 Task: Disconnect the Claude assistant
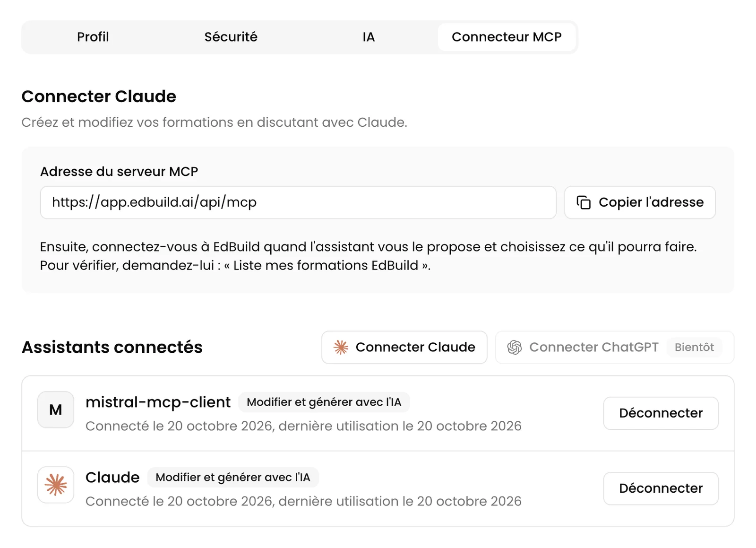(x=661, y=488)
